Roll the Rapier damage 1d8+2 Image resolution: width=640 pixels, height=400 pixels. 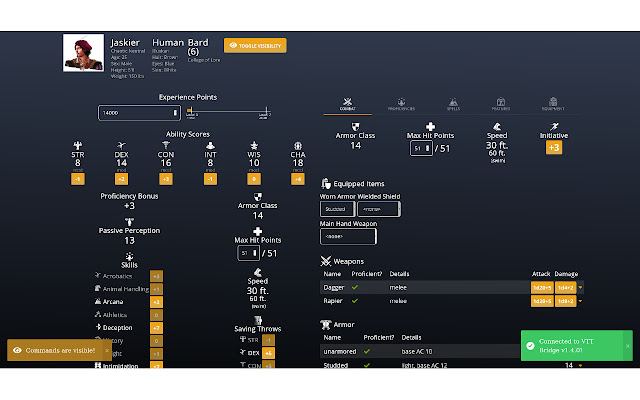(x=565, y=301)
